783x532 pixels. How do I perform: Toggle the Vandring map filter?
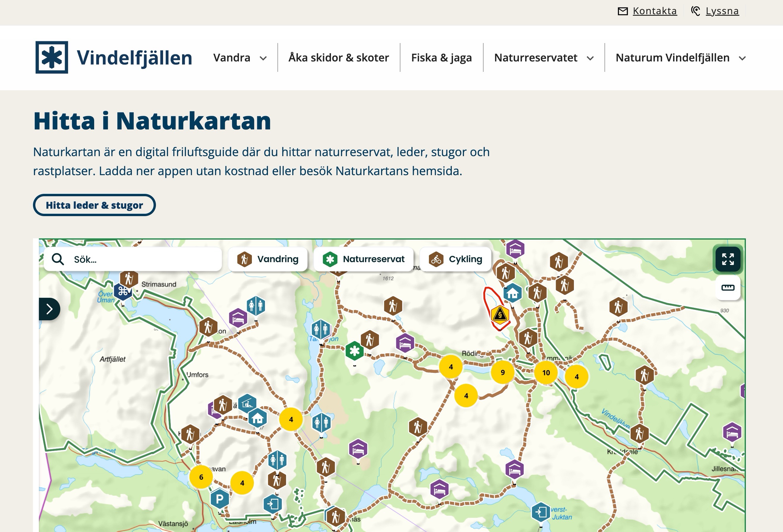coord(268,259)
